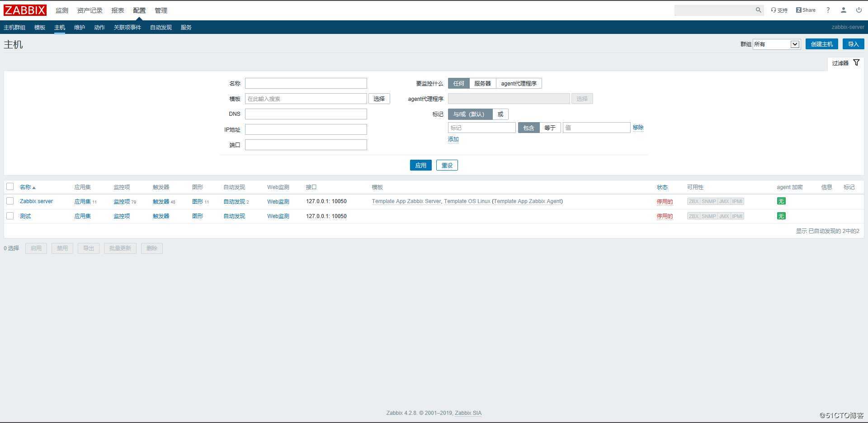This screenshot has width=868, height=423.
Task: Go to 自动发现 submenu
Action: [161, 27]
